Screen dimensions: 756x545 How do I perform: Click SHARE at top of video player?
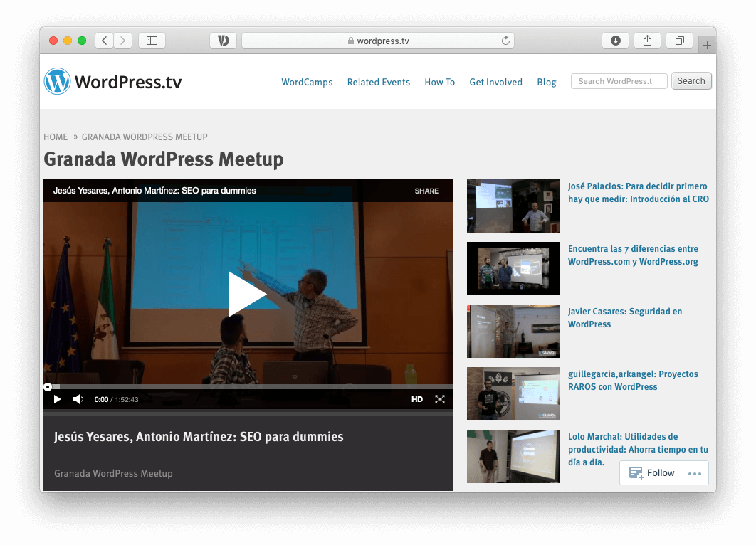pos(426,191)
